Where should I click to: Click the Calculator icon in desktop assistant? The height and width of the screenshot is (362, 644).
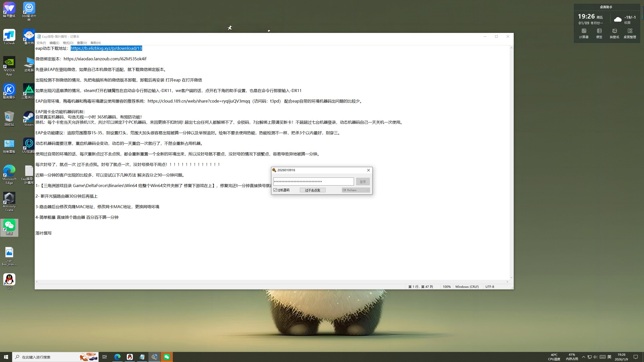tap(584, 31)
